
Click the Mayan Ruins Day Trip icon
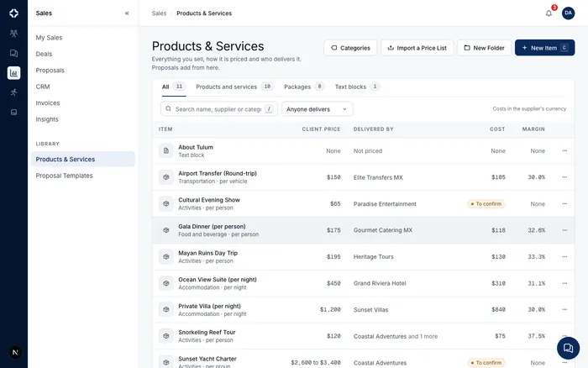click(166, 256)
